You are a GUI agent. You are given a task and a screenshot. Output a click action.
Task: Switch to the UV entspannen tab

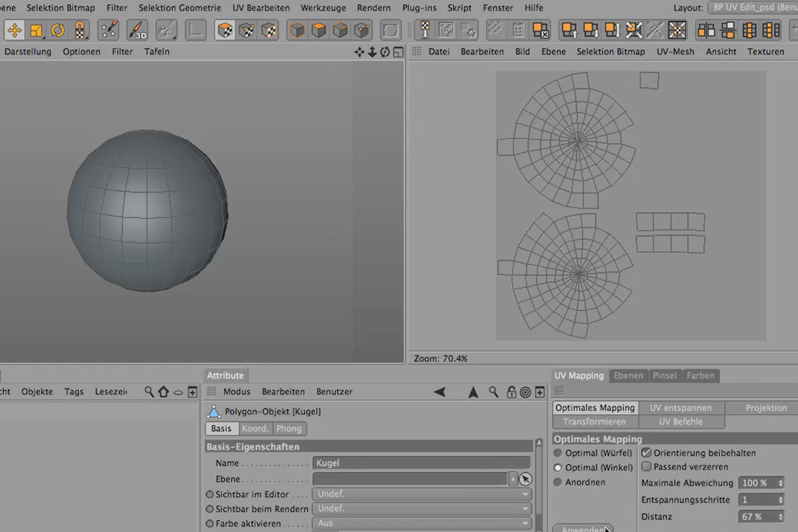pos(681,408)
